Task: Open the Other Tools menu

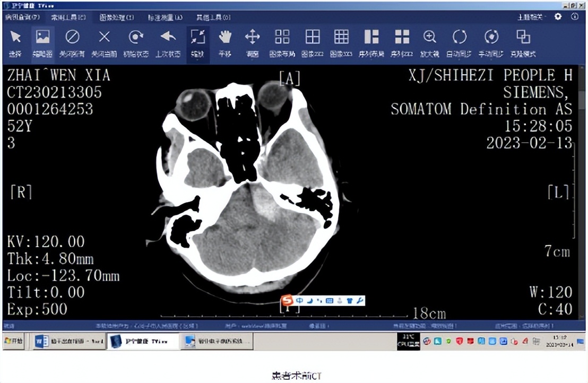Action: pyautogui.click(x=210, y=18)
